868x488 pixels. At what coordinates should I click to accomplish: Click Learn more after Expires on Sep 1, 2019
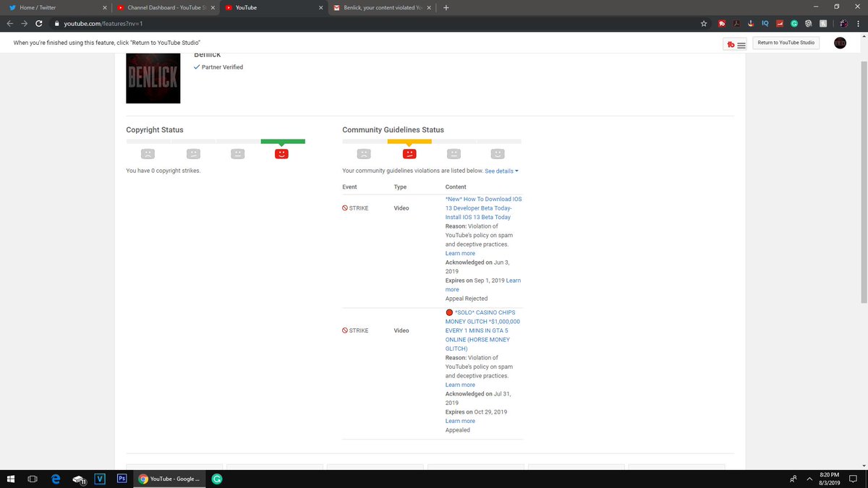pyautogui.click(x=482, y=285)
